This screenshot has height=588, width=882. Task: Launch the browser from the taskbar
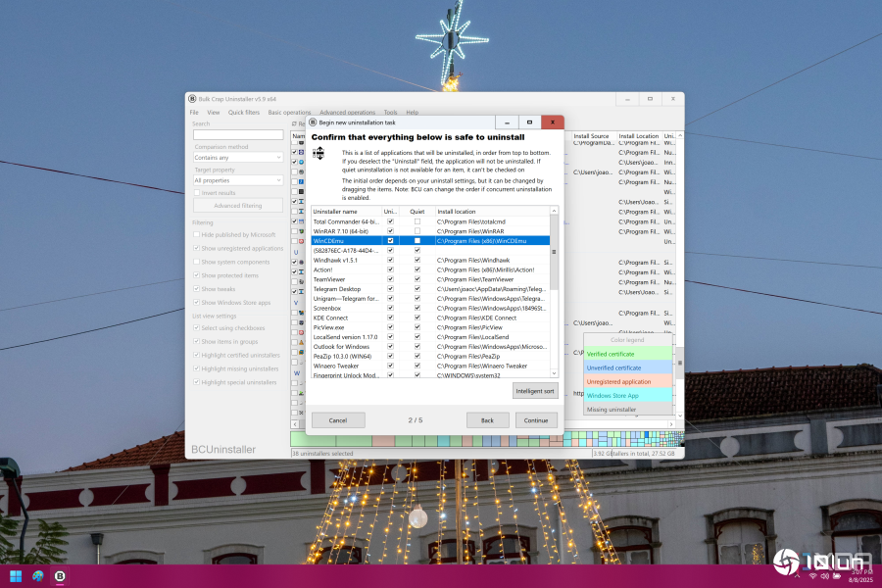point(38,575)
